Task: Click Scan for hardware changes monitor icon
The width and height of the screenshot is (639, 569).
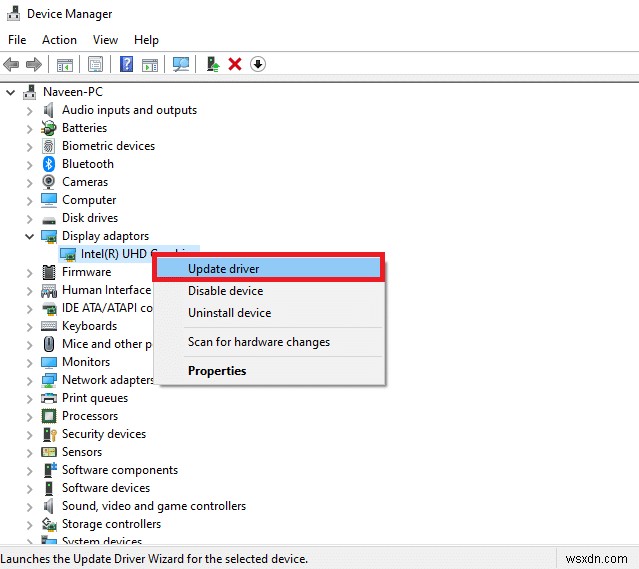Action: tap(181, 64)
